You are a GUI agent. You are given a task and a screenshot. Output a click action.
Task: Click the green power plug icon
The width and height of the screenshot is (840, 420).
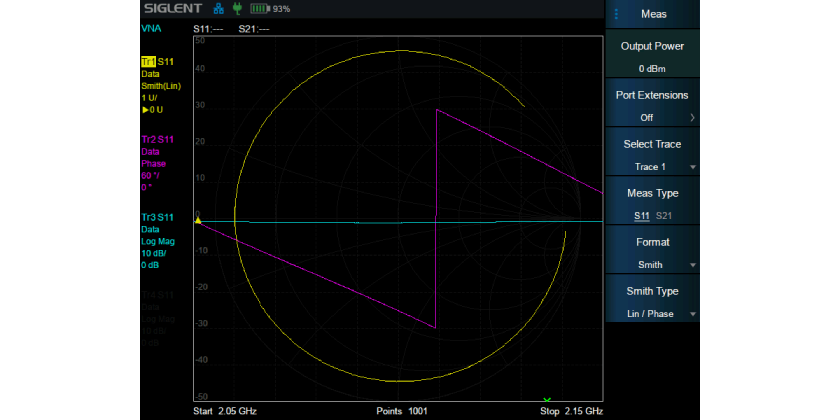point(237,9)
